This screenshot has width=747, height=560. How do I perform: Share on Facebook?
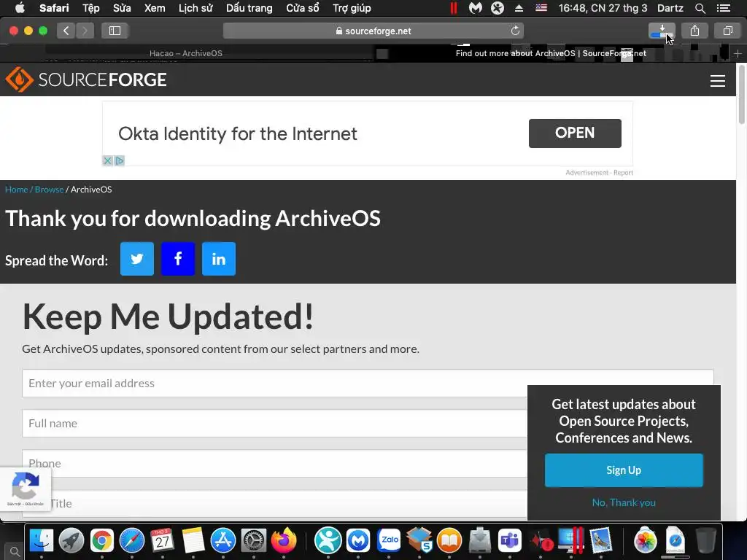(x=178, y=259)
